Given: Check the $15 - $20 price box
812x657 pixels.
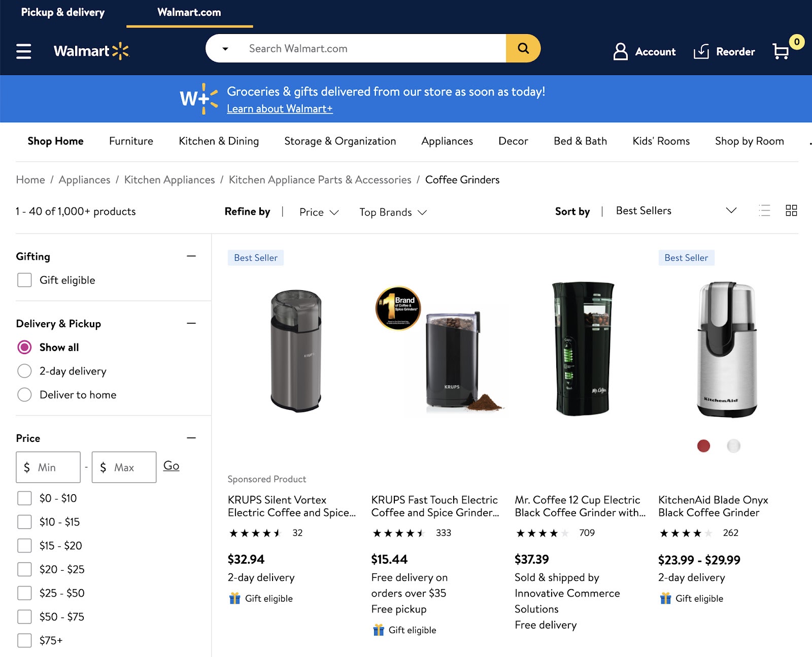Looking at the screenshot, I should tap(24, 545).
